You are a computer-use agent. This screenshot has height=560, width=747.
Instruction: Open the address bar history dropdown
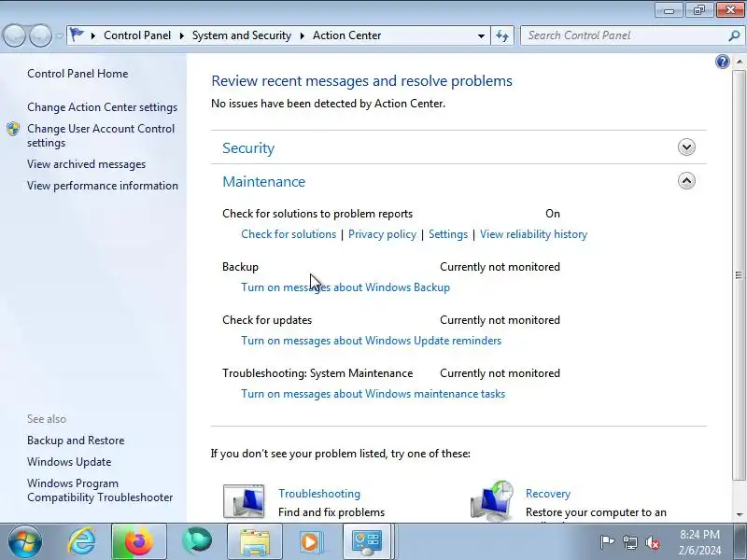pyautogui.click(x=481, y=35)
